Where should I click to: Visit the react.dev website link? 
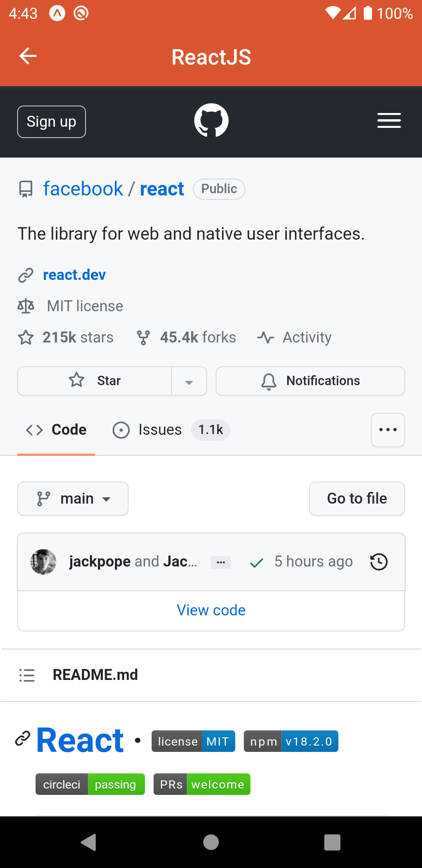(x=75, y=275)
